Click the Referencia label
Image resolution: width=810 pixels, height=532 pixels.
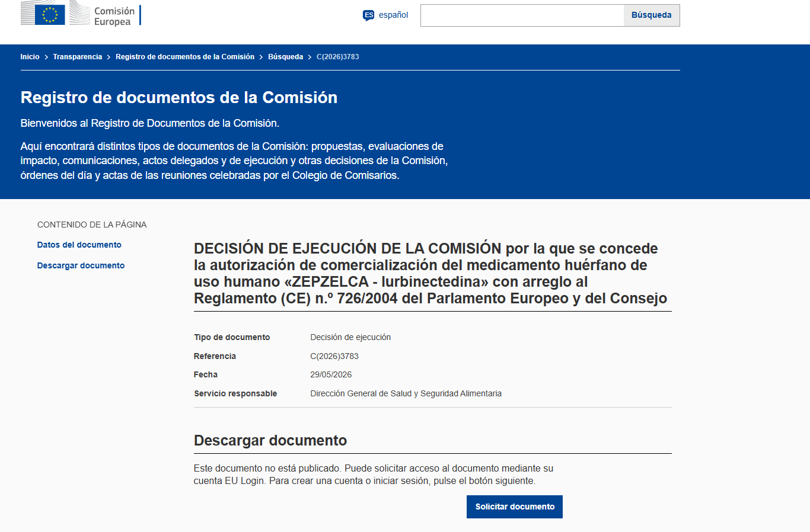[x=215, y=356]
